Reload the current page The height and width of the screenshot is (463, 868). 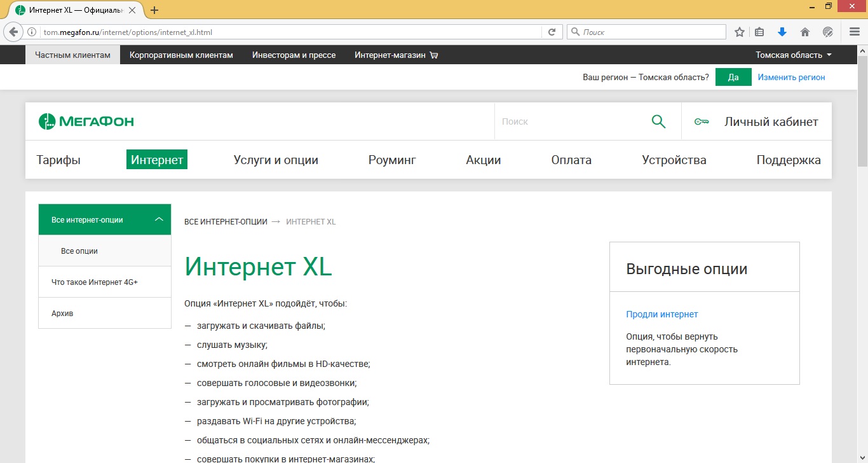552,32
